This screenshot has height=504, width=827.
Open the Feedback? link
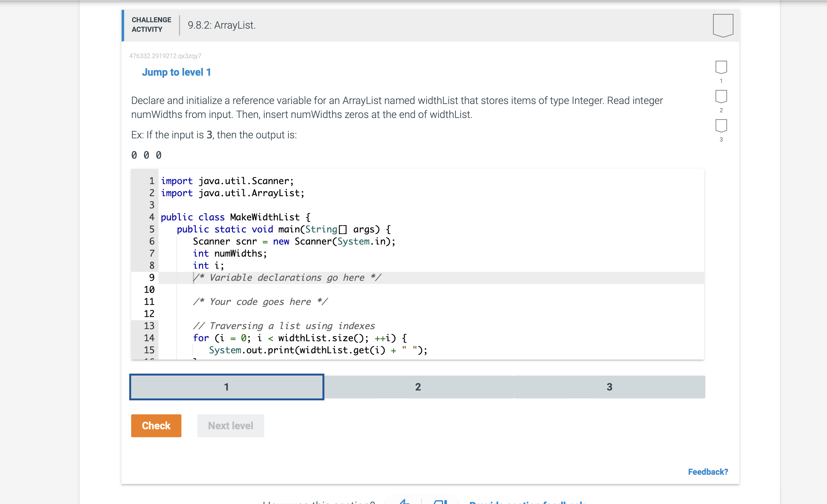(708, 472)
